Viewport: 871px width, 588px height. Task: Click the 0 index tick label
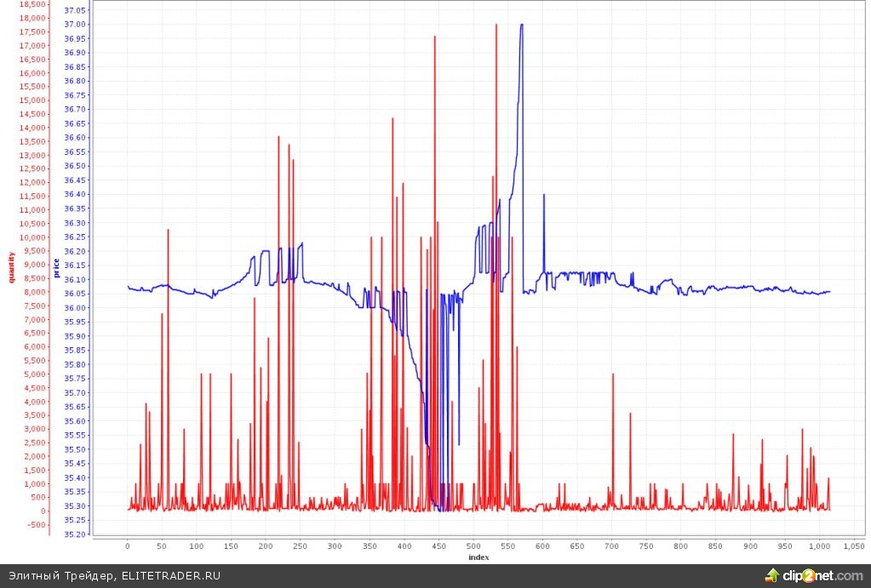pyautogui.click(x=128, y=545)
